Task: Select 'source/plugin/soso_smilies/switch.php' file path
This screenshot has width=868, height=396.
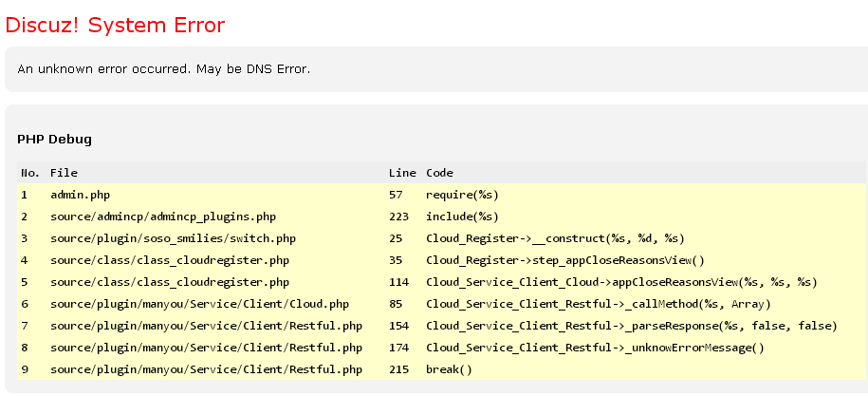Action: click(173, 238)
